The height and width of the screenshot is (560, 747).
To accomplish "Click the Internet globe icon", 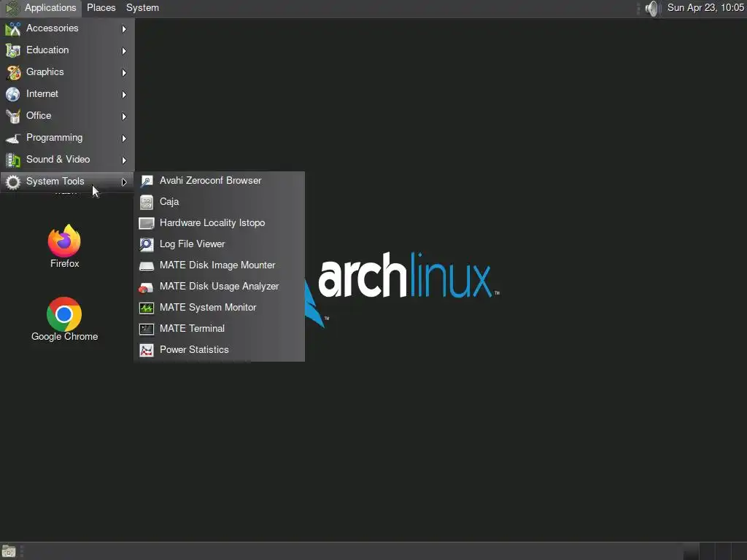I will pos(13,94).
